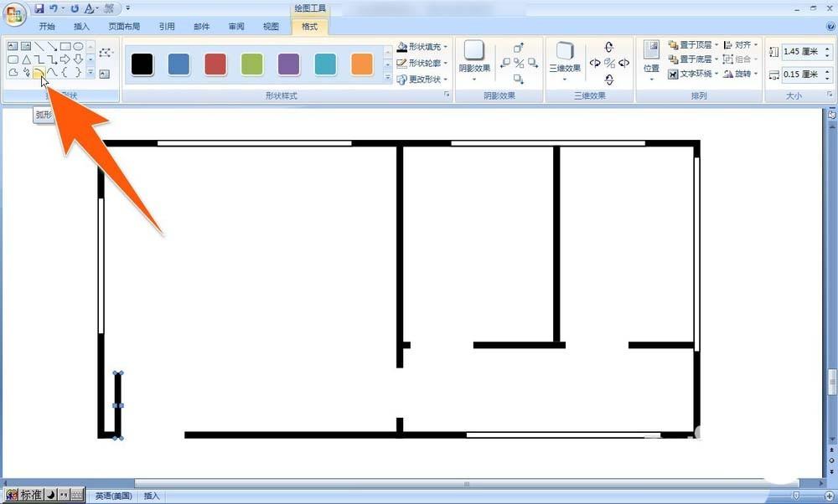Screen dimensions: 838x504
Task: Select the Line tool in shapes gallery
Action: [39, 46]
